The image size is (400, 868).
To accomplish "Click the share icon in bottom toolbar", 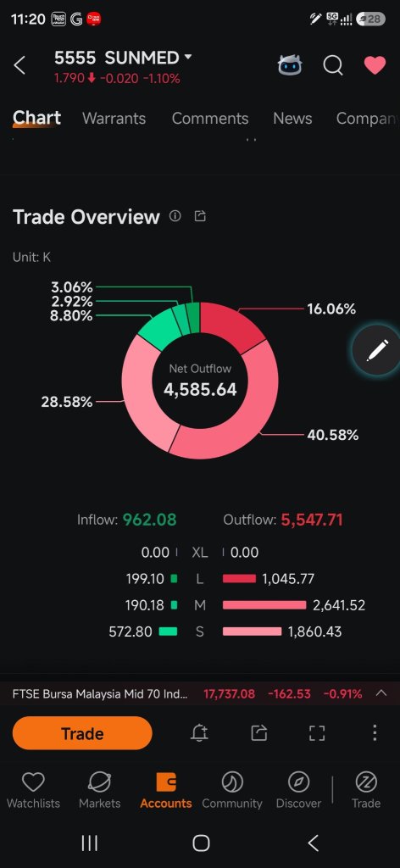I will pos(259,733).
